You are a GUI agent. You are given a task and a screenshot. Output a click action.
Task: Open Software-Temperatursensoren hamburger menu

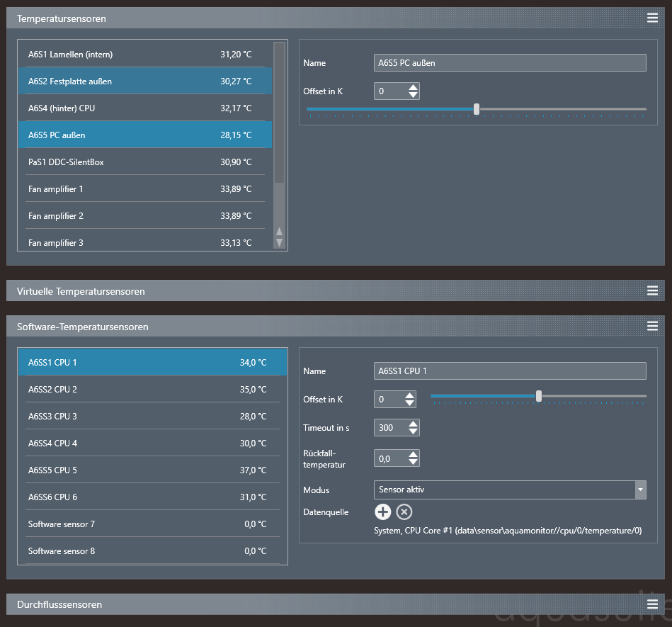[652, 326]
